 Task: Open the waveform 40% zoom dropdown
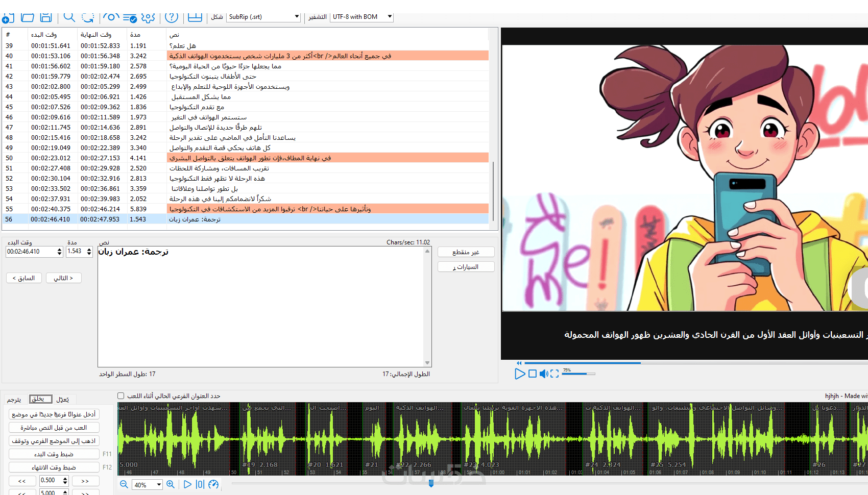point(147,485)
